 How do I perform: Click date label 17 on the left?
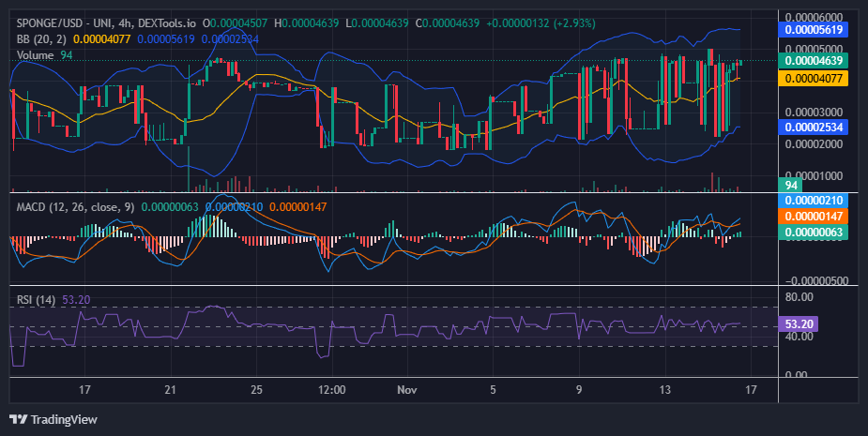pyautogui.click(x=84, y=389)
